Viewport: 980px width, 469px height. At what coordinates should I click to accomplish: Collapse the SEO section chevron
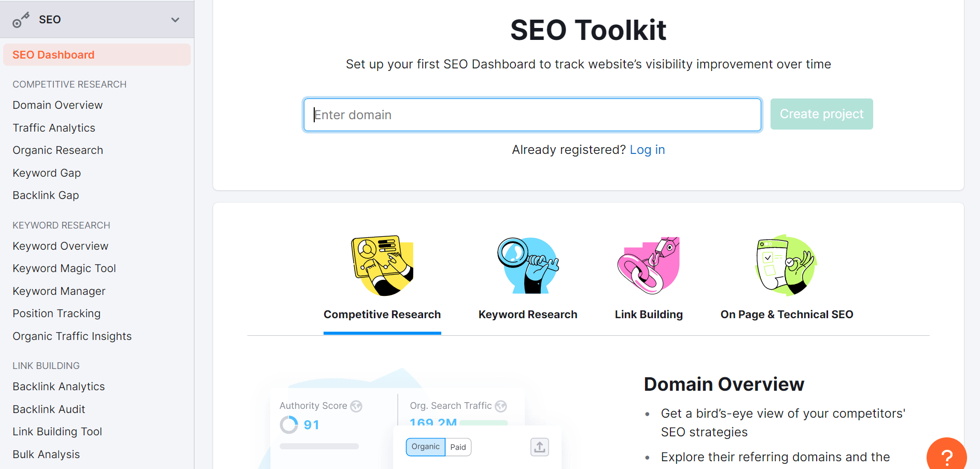[x=175, y=20]
